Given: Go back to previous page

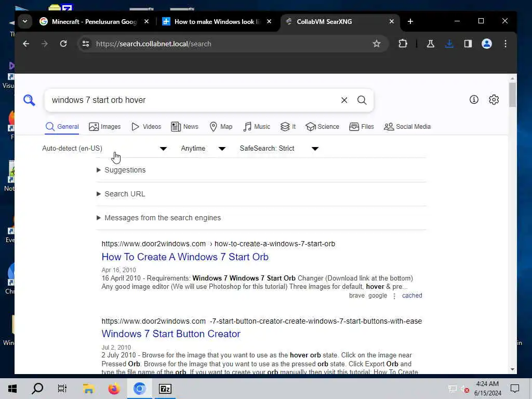Looking at the screenshot, I should point(26,44).
